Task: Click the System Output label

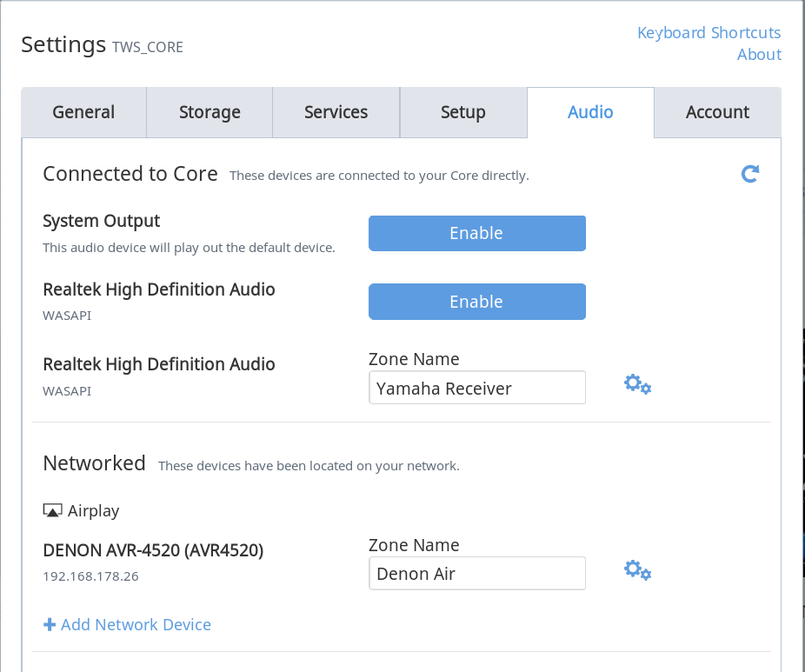Action: [x=101, y=221]
